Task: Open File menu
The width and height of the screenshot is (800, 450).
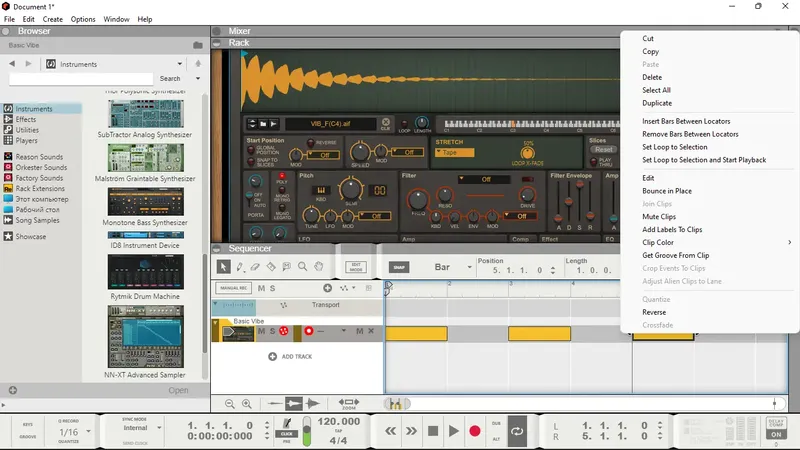Action: (x=9, y=19)
